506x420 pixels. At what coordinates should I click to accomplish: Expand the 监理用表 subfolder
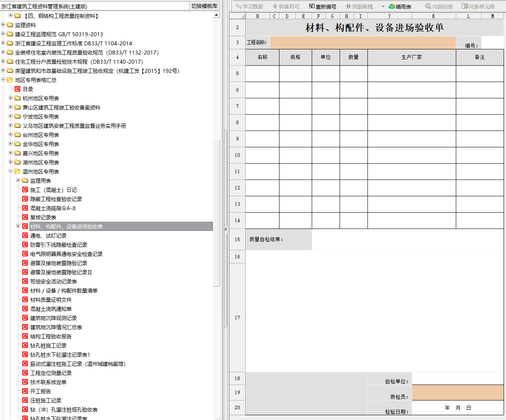(18, 180)
